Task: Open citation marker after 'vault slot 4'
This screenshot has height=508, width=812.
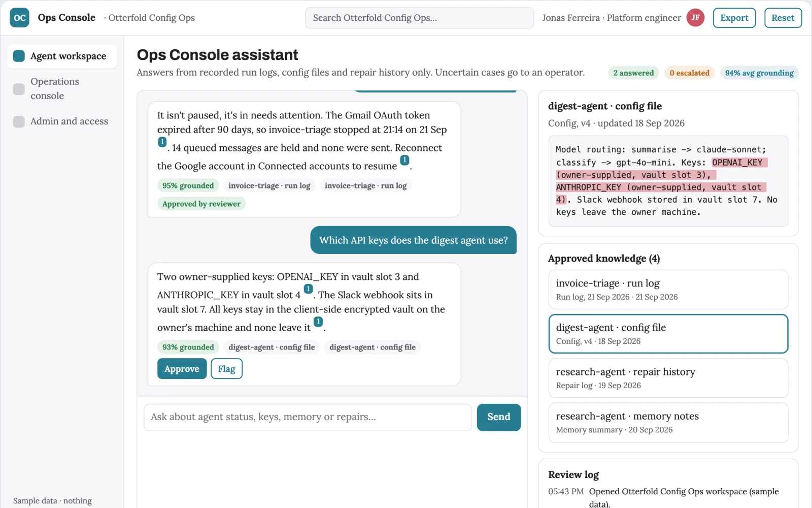Action: (308, 289)
